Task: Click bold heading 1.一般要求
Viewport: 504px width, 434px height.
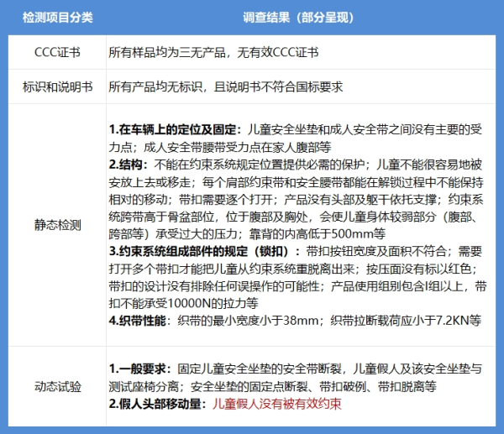Action: [139, 369]
